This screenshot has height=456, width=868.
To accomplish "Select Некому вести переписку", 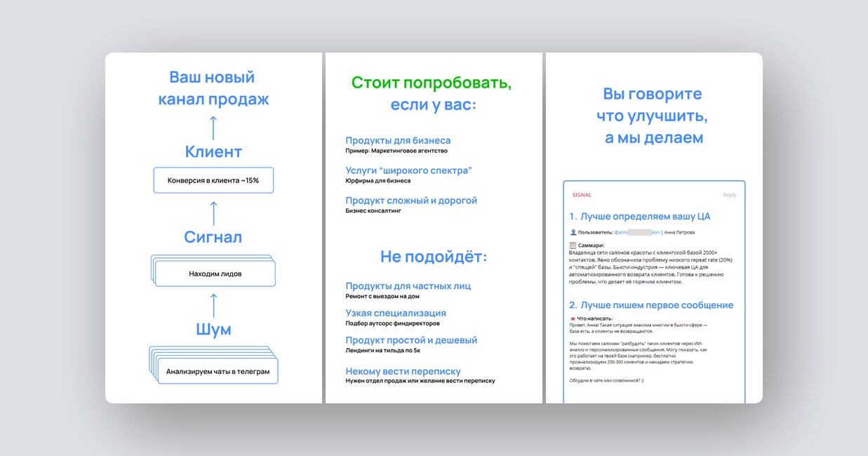I will point(402,370).
